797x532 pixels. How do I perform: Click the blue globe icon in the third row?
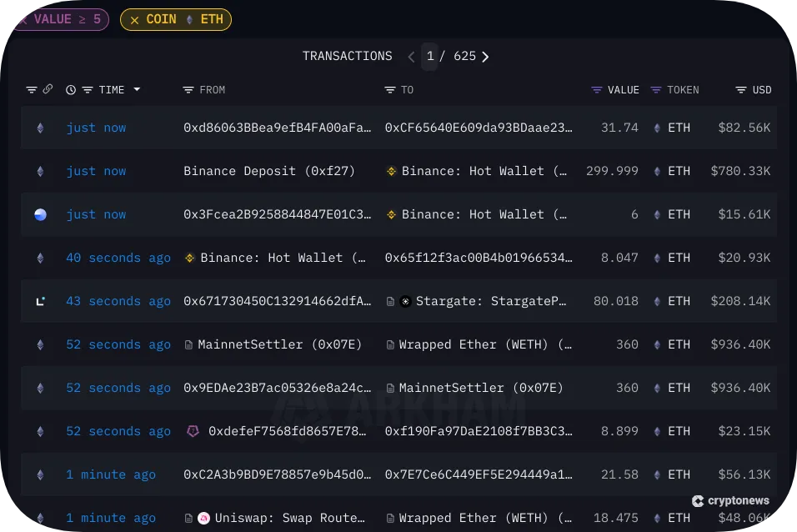tap(40, 214)
